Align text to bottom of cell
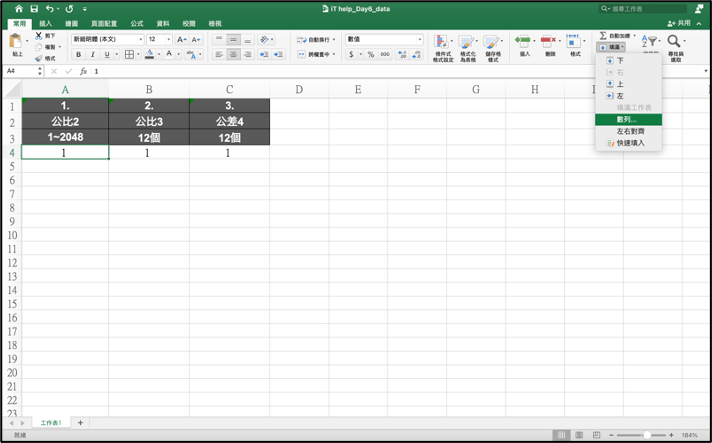Image resolution: width=712 pixels, height=443 pixels. pos(247,40)
